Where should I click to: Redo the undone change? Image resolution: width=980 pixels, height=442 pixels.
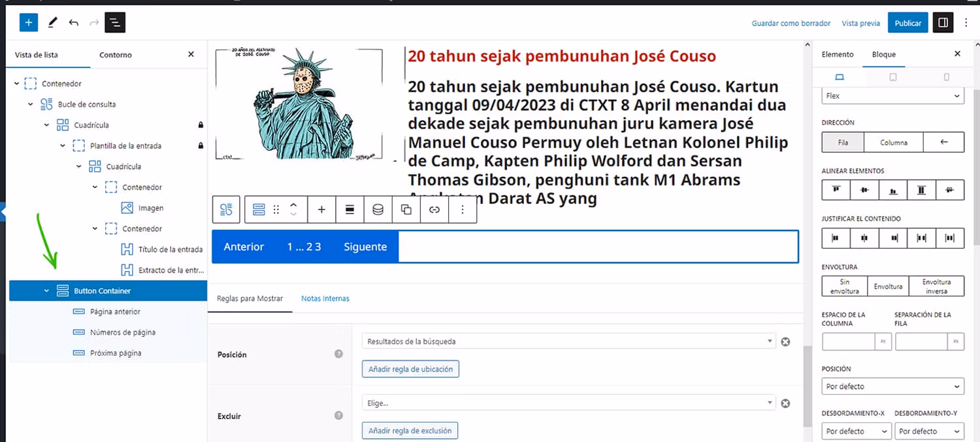(94, 23)
